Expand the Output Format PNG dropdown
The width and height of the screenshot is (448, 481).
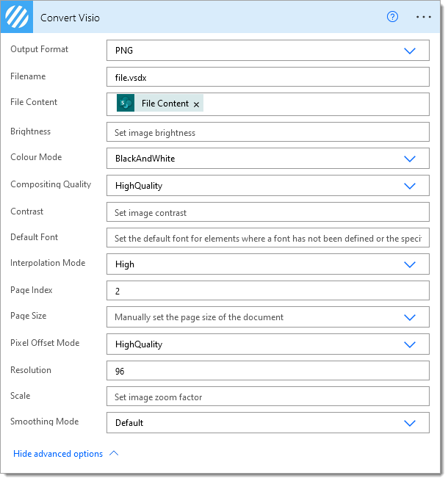click(410, 51)
